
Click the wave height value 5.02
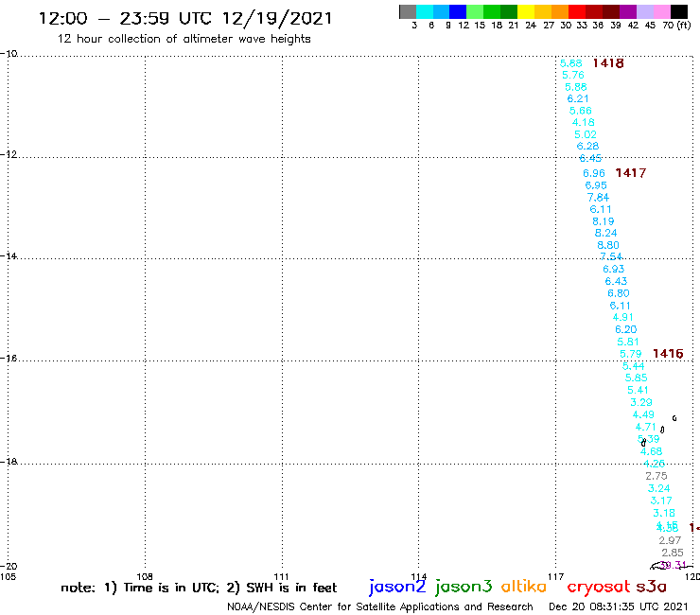(x=586, y=134)
